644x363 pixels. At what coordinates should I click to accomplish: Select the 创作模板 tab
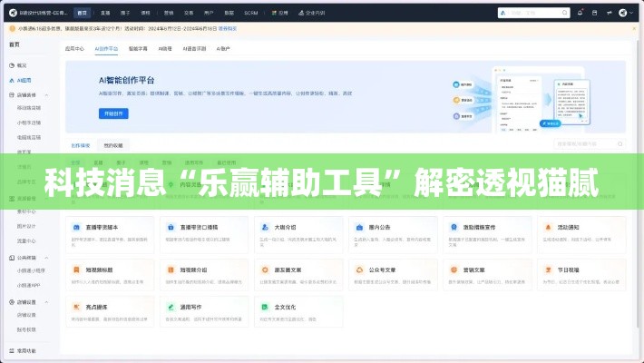[x=81, y=145]
